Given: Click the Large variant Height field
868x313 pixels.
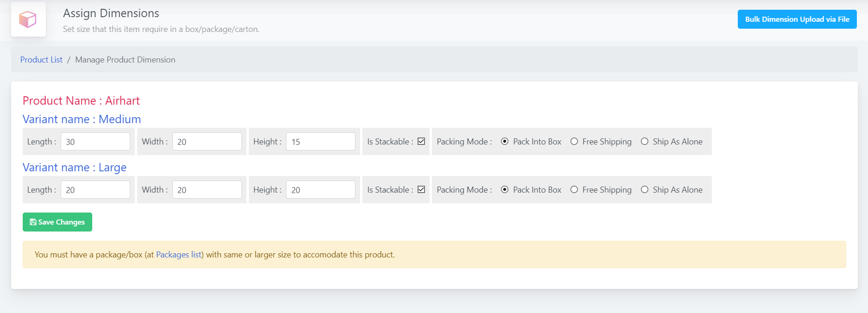Looking at the screenshot, I should [320, 190].
